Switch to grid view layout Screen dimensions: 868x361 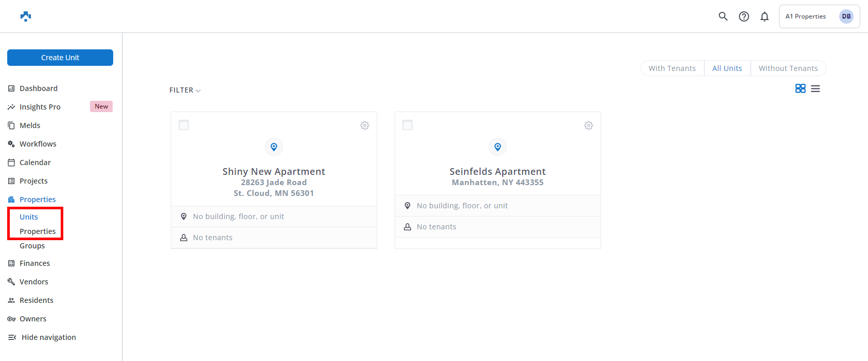pos(800,88)
